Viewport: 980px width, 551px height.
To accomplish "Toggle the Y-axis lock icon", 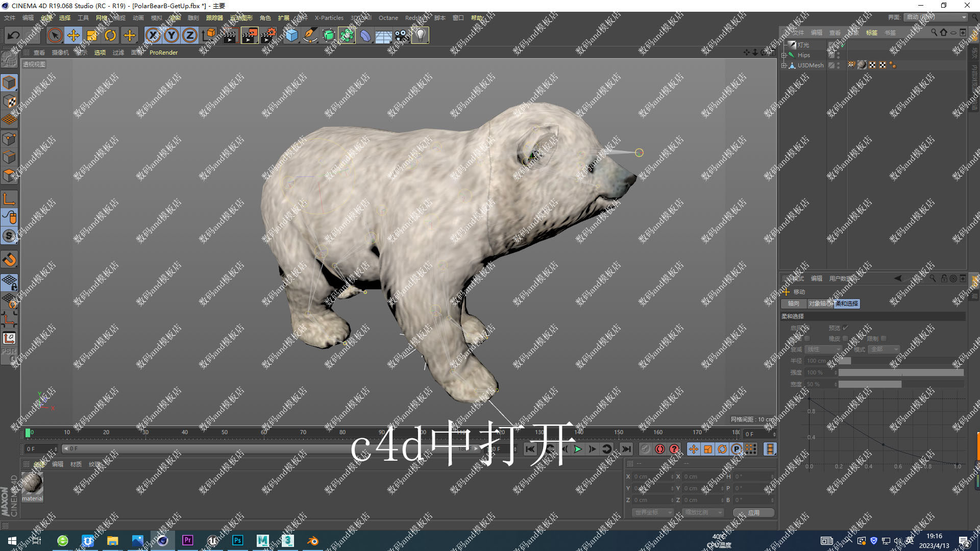I will pyautogui.click(x=171, y=35).
